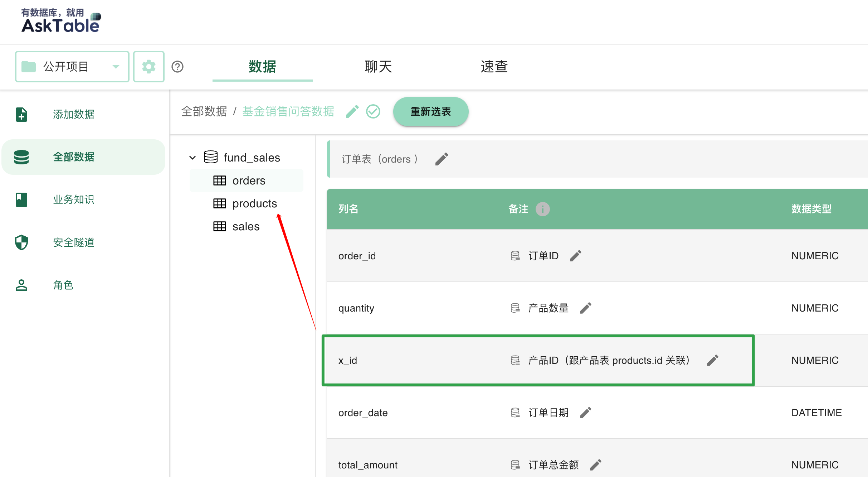Edit the order_id remark pencil icon
Image resolution: width=868 pixels, height=477 pixels.
click(x=575, y=256)
